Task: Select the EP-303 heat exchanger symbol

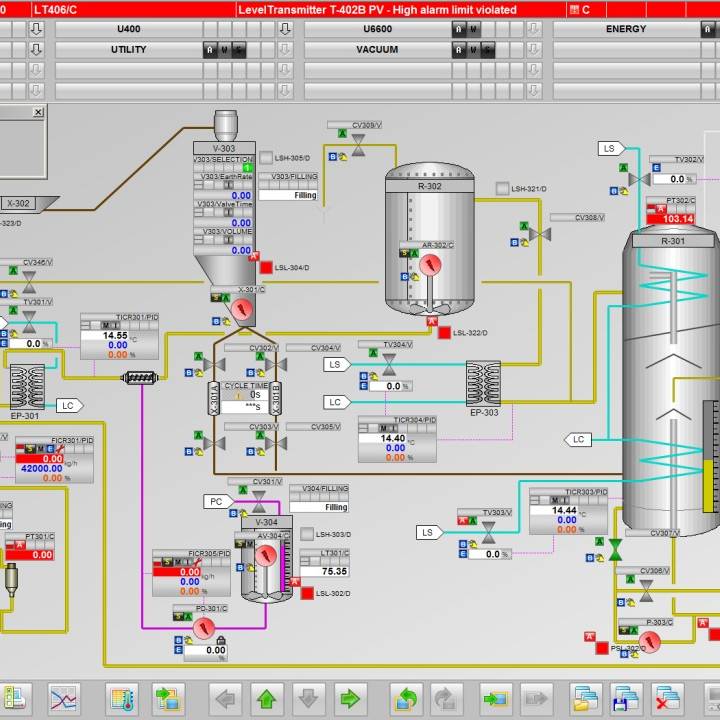Action: [x=483, y=383]
